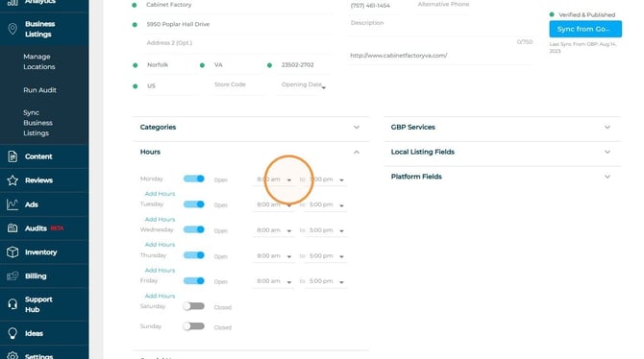
Task: Click the Audits icon in sidebar
Action: click(x=12, y=228)
